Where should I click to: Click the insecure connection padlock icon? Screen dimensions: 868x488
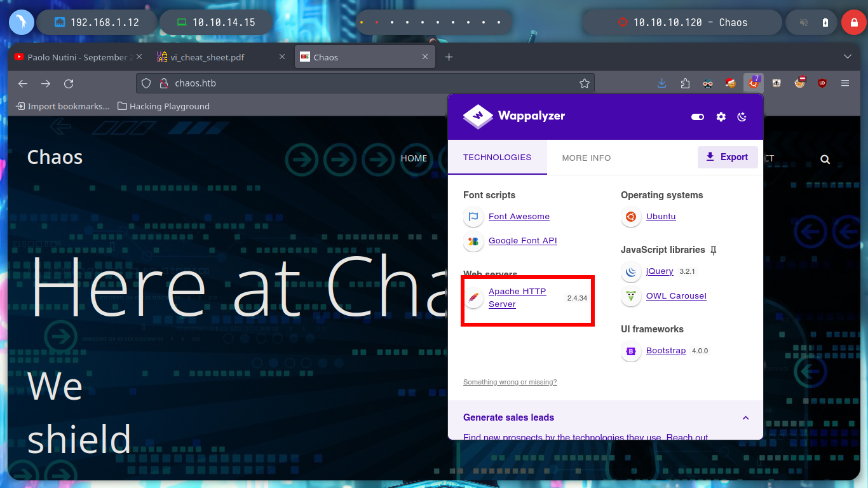click(x=163, y=83)
